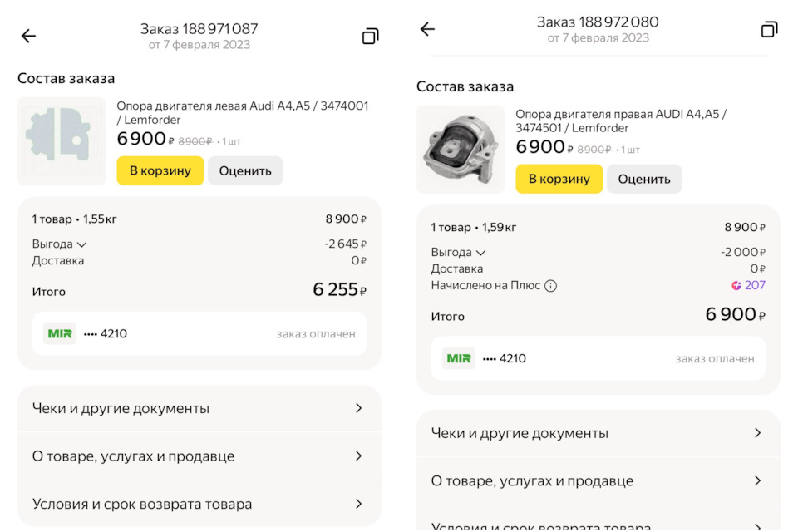The width and height of the screenshot is (798, 532).
Task: Open the right engine mount product photo
Action: (461, 149)
